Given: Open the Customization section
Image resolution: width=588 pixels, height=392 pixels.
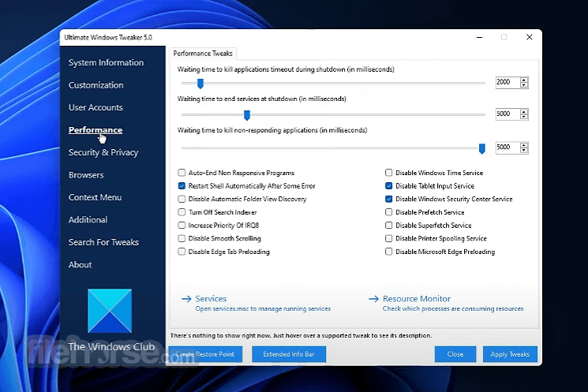Looking at the screenshot, I should pos(96,85).
